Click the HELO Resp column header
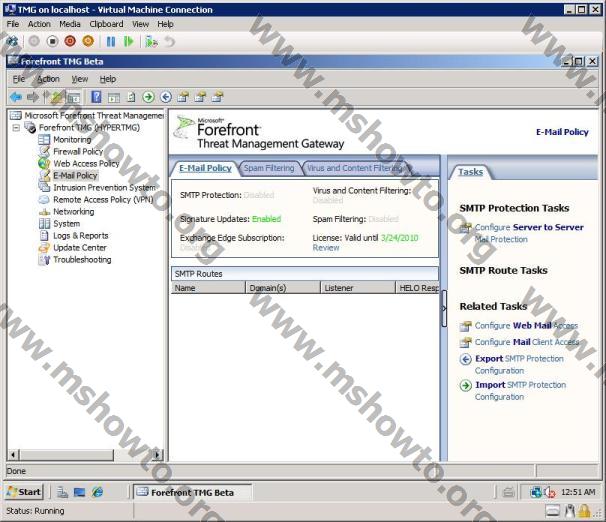606x522 pixels. pyautogui.click(x=417, y=288)
